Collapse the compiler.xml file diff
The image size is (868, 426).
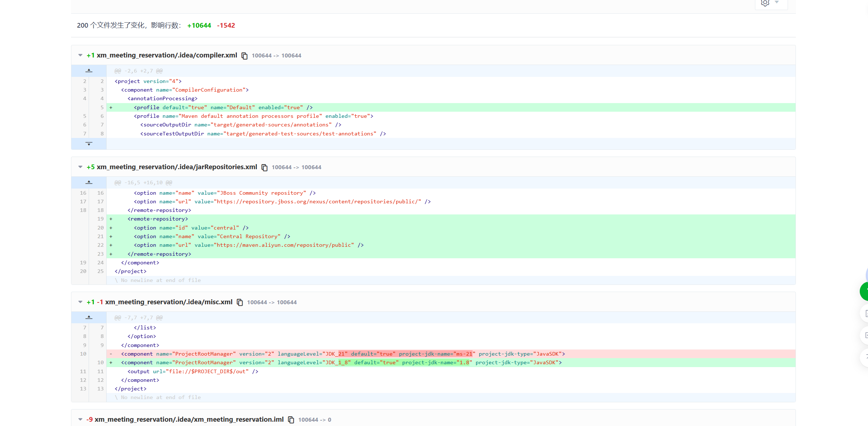coord(80,55)
